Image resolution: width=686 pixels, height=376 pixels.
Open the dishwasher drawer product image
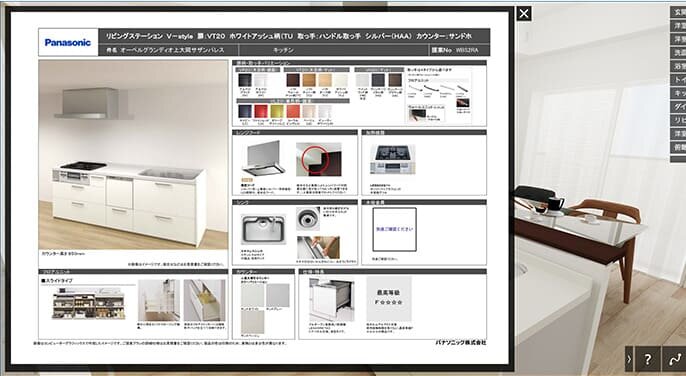(331, 300)
